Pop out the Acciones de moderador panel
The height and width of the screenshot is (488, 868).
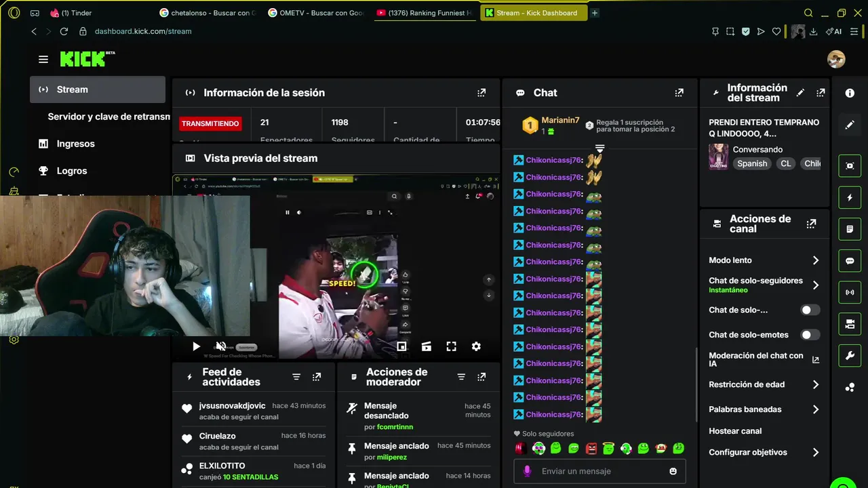[481, 377]
